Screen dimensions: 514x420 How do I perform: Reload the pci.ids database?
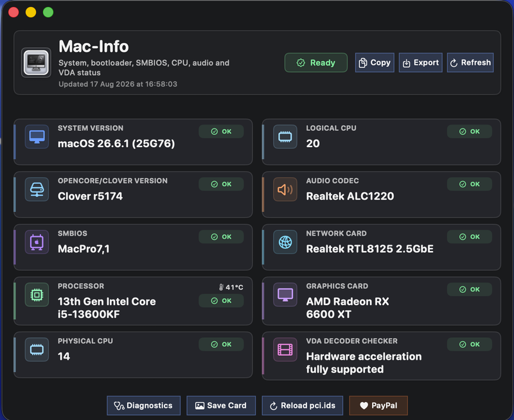303,406
